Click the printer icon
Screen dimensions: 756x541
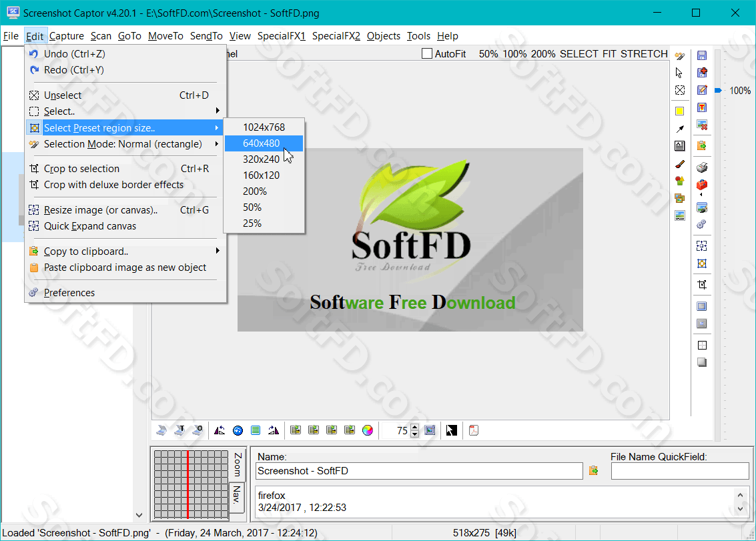pos(702,167)
